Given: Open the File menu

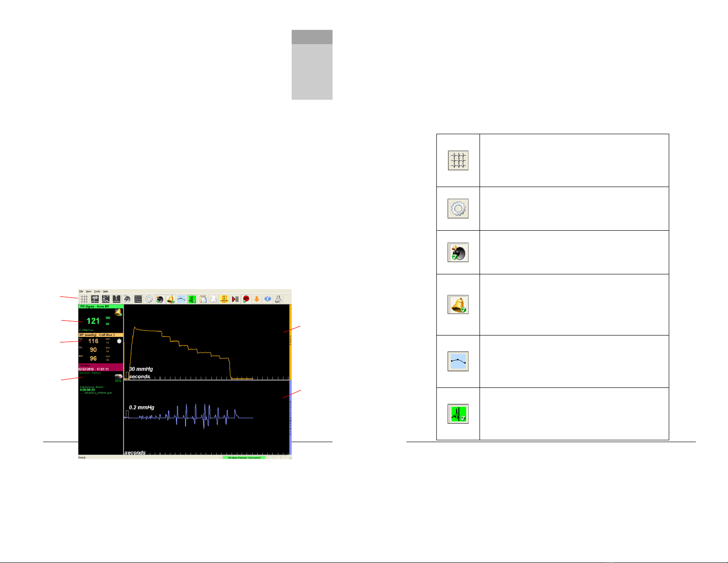Looking at the screenshot, I should point(81,291).
